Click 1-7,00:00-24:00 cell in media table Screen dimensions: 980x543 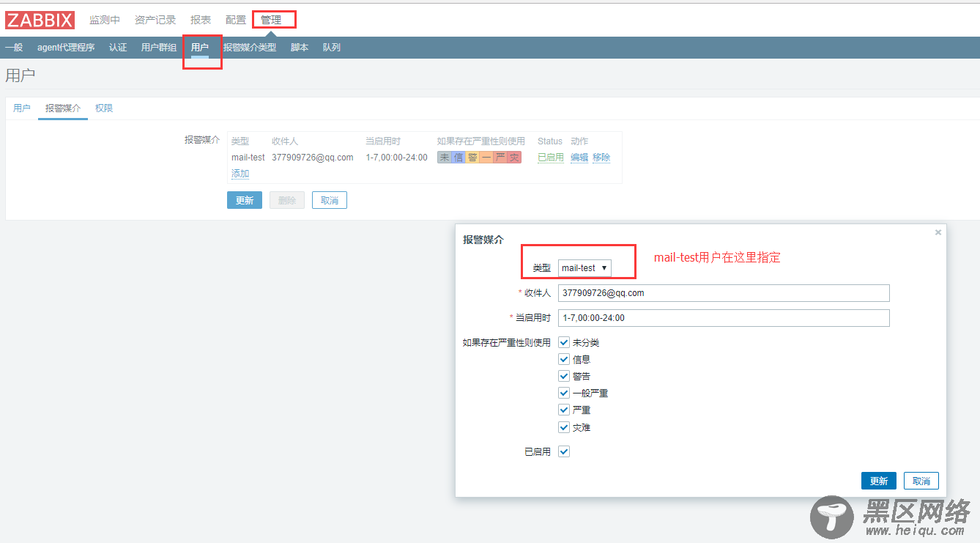tap(396, 158)
